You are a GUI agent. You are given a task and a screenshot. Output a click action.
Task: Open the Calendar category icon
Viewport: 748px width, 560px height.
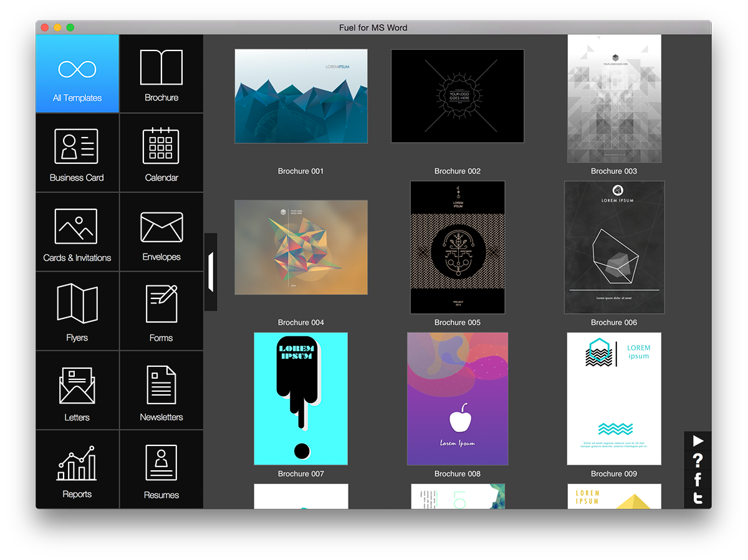pyautogui.click(x=161, y=146)
